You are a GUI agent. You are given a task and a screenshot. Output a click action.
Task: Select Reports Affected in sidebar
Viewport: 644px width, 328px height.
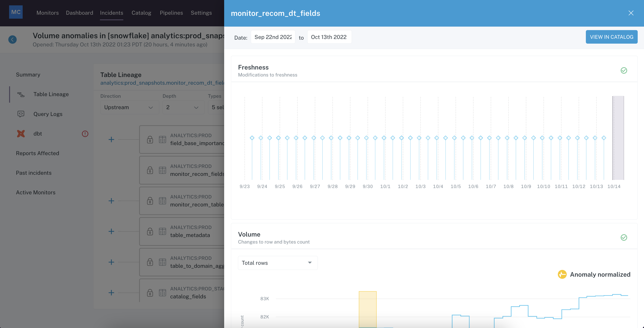[38, 153]
